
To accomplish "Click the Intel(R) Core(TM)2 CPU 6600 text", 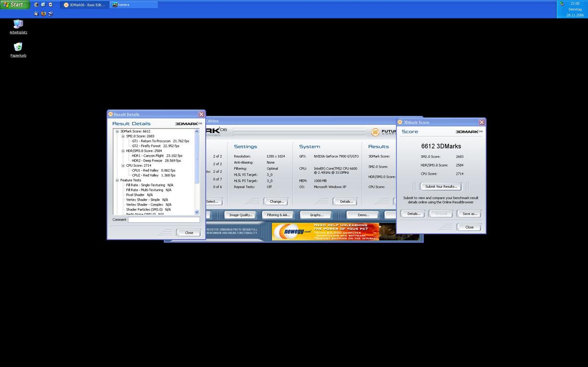I will (335, 168).
